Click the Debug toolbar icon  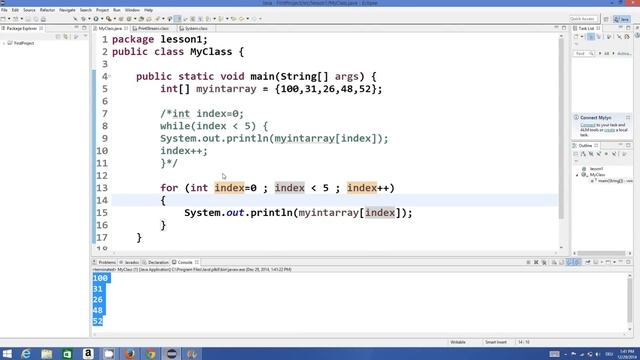83,19
